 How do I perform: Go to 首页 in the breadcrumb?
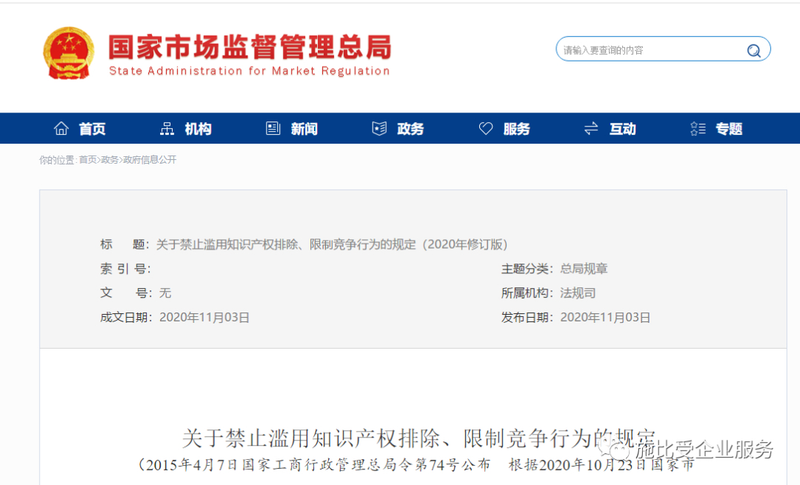pos(87,160)
